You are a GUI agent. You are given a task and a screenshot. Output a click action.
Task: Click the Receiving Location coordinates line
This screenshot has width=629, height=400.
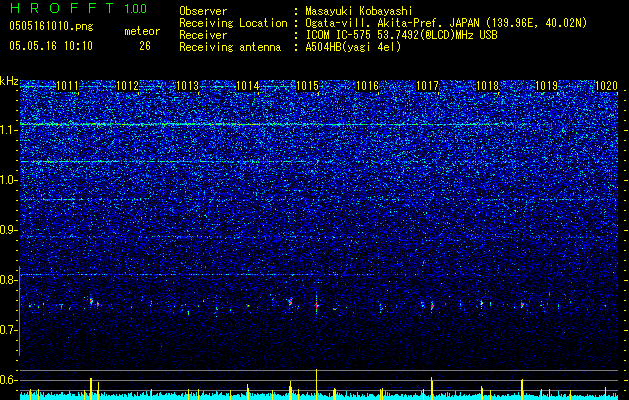(x=446, y=23)
